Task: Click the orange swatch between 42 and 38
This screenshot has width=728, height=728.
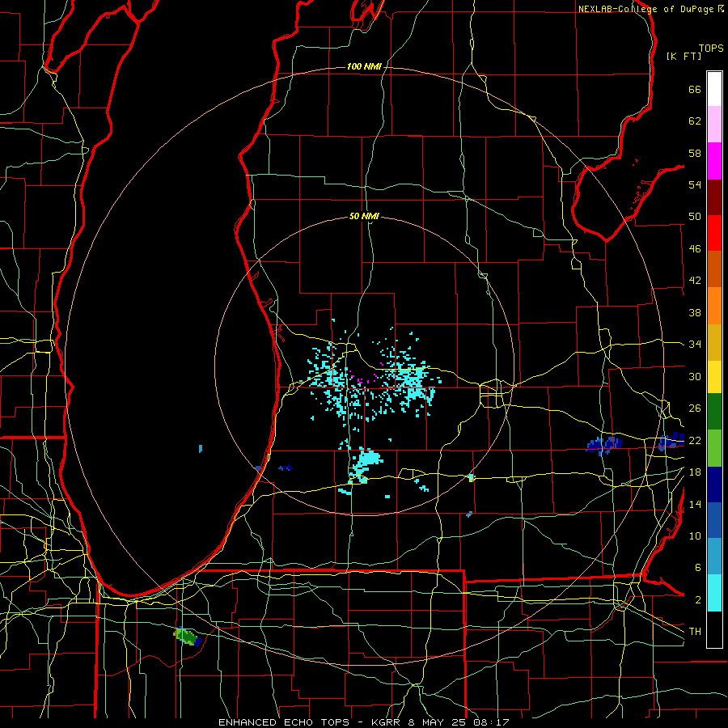Action: pyautogui.click(x=714, y=306)
